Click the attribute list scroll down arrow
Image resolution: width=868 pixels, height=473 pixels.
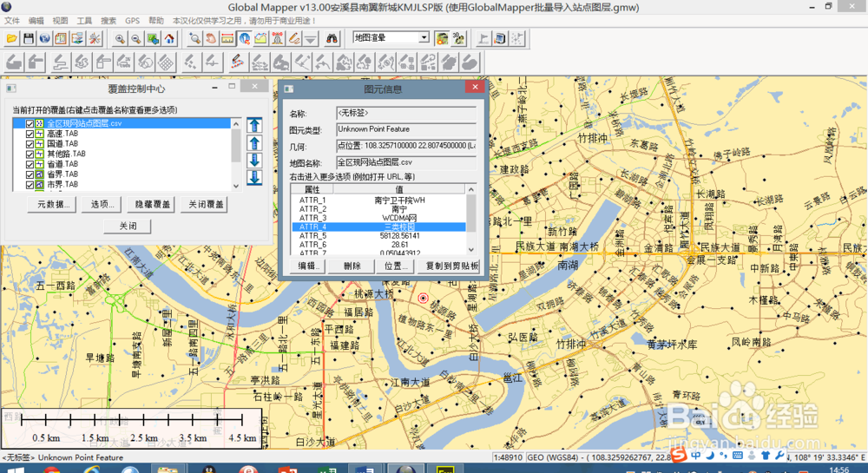pyautogui.click(x=471, y=249)
